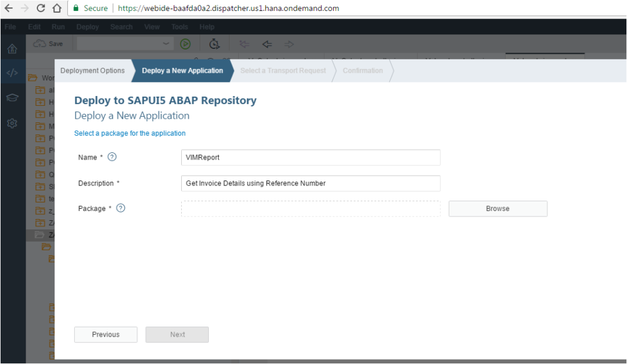Open the Deploy menu

pos(87,26)
